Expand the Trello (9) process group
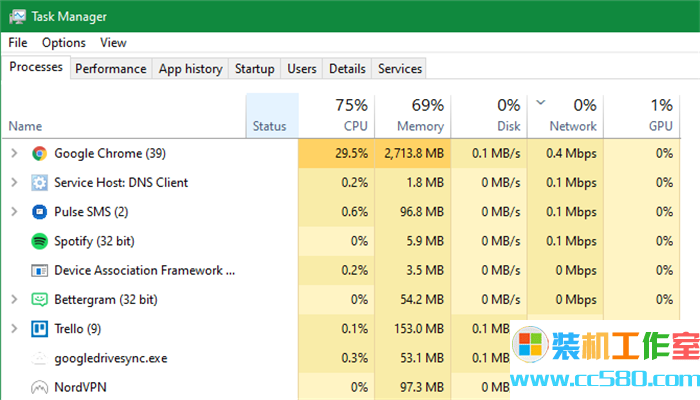The height and width of the screenshot is (400, 700). pyautogui.click(x=14, y=329)
